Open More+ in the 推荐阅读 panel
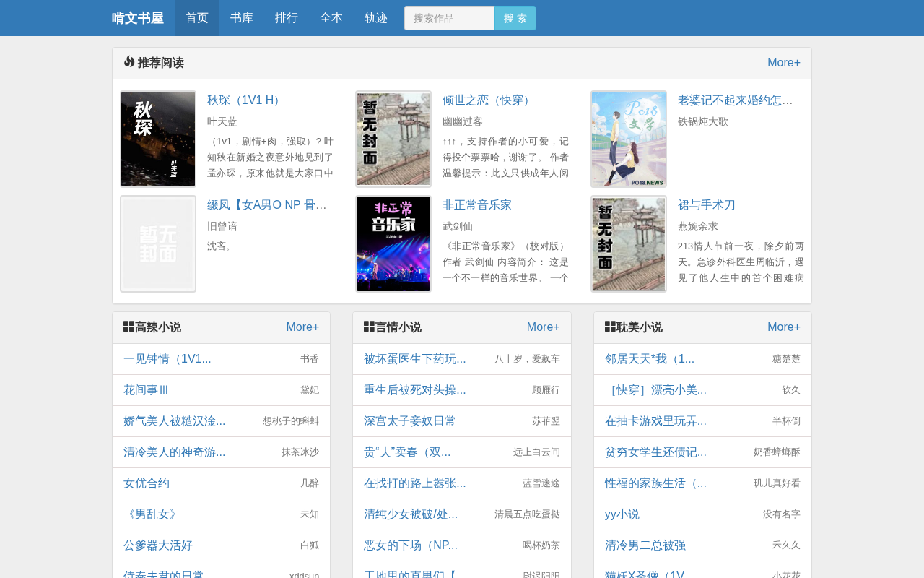The image size is (924, 578). [784, 63]
